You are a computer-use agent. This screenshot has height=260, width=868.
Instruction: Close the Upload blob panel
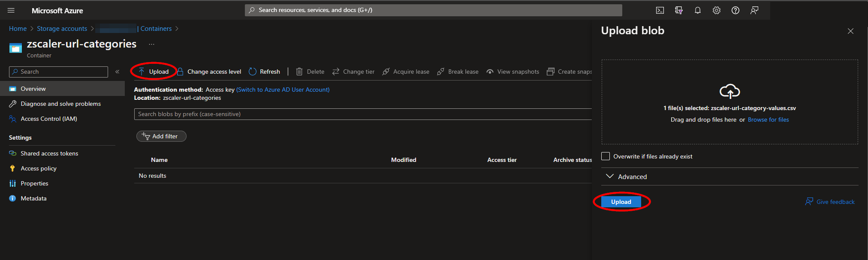click(x=850, y=31)
